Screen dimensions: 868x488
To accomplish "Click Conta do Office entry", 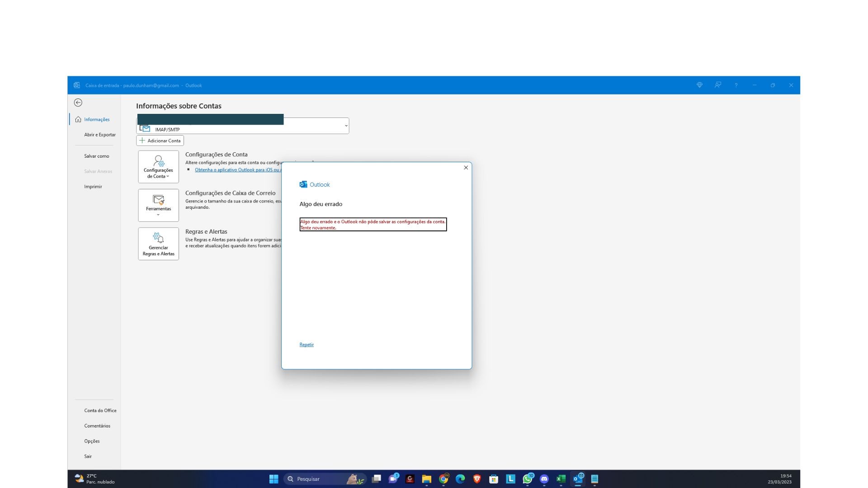I will pyautogui.click(x=100, y=411).
